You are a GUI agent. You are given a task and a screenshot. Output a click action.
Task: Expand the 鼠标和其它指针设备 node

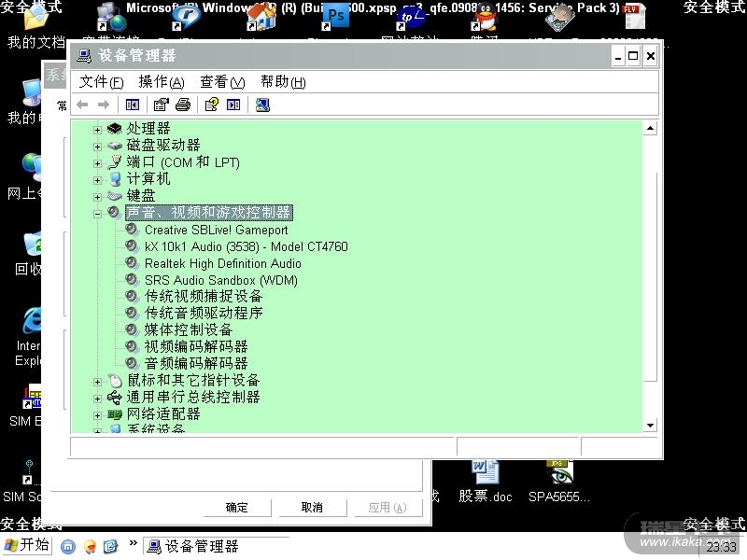[97, 382]
